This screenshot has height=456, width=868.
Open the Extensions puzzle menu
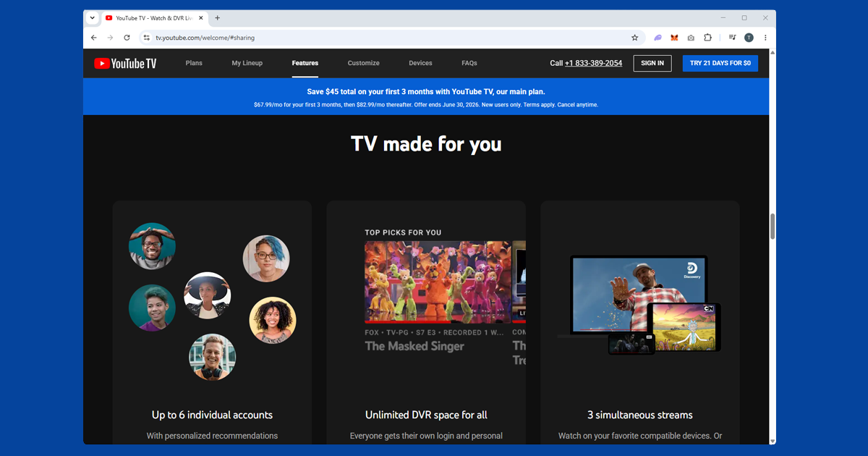(x=707, y=38)
